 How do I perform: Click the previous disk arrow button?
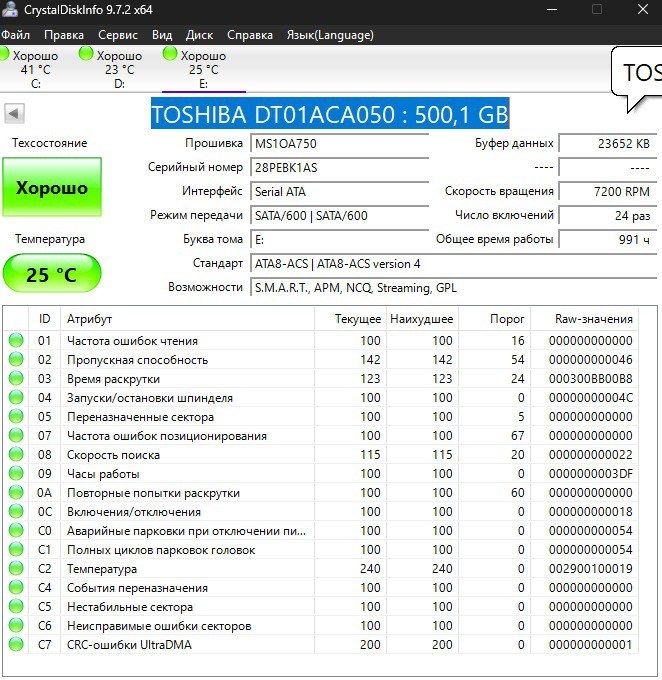coord(14,114)
